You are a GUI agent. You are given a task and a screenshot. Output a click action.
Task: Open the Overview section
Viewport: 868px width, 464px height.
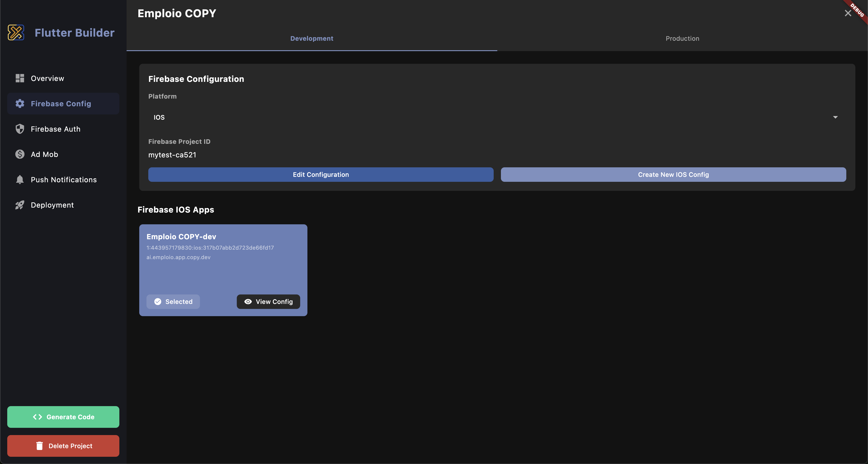coord(63,78)
